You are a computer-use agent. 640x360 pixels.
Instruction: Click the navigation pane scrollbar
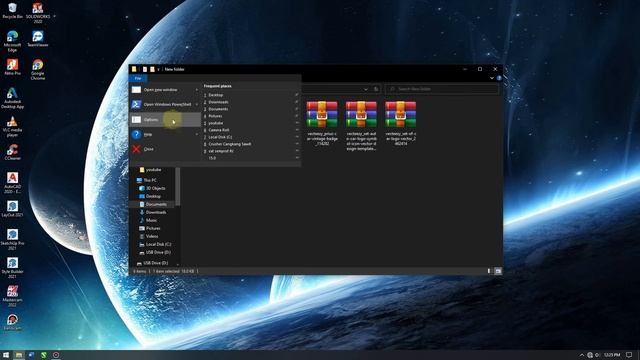click(x=178, y=187)
